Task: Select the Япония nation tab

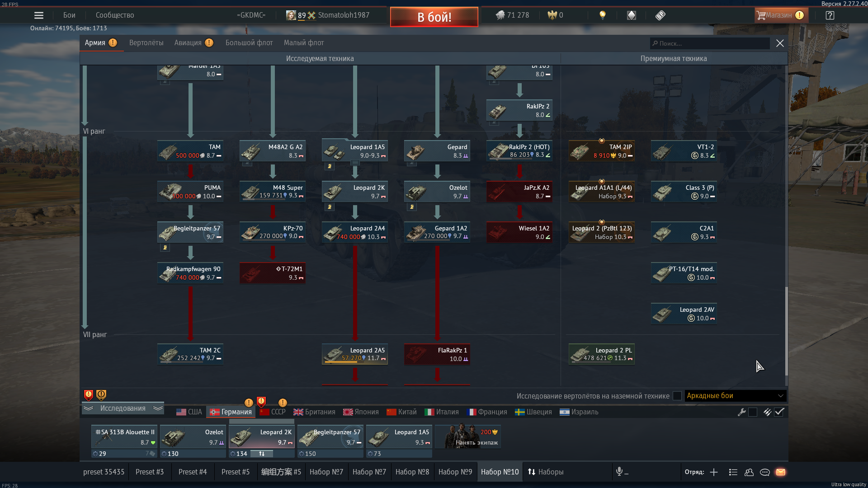Action: tap(361, 412)
